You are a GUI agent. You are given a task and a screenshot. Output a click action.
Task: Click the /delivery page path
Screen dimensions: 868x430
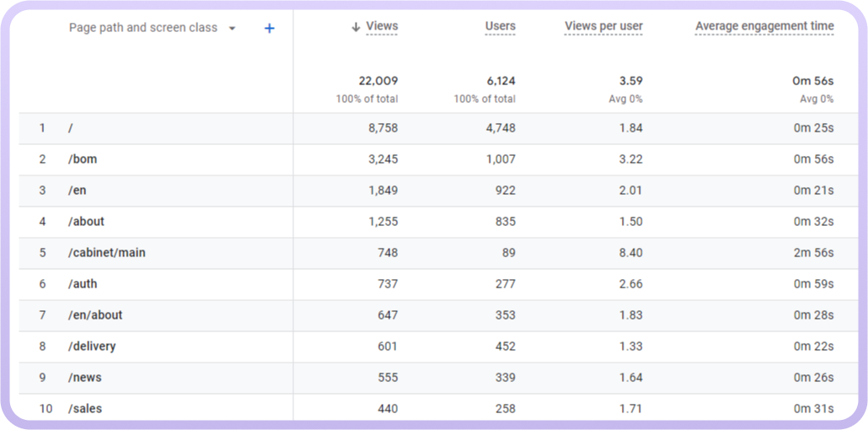click(92, 347)
